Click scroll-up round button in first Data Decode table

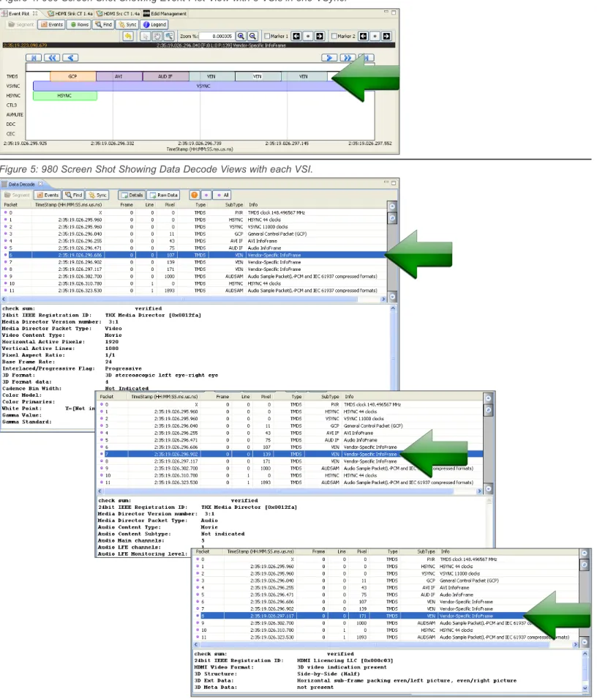coord(392,206)
